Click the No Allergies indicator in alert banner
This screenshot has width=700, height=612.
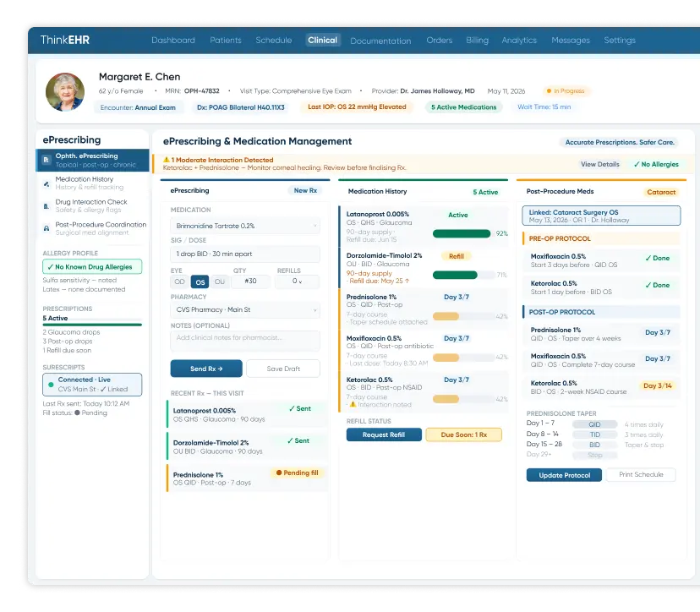click(656, 164)
